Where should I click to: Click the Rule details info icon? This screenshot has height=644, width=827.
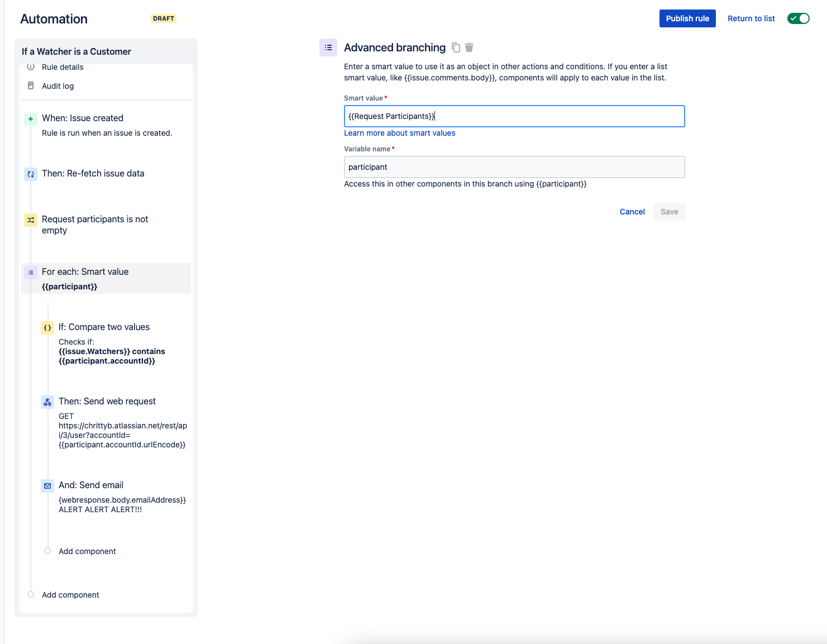[31, 66]
